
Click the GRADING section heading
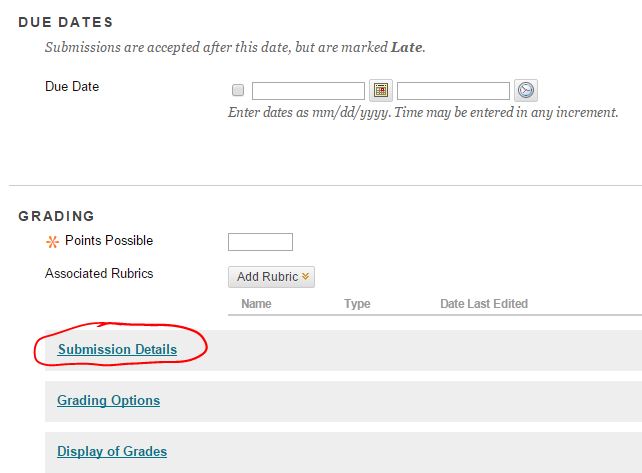tap(57, 216)
